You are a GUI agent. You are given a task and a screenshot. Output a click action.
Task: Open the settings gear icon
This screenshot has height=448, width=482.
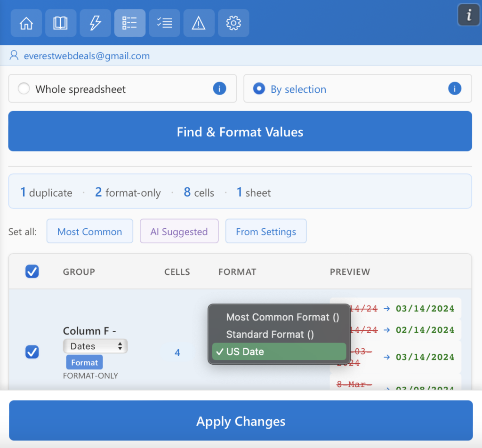233,23
